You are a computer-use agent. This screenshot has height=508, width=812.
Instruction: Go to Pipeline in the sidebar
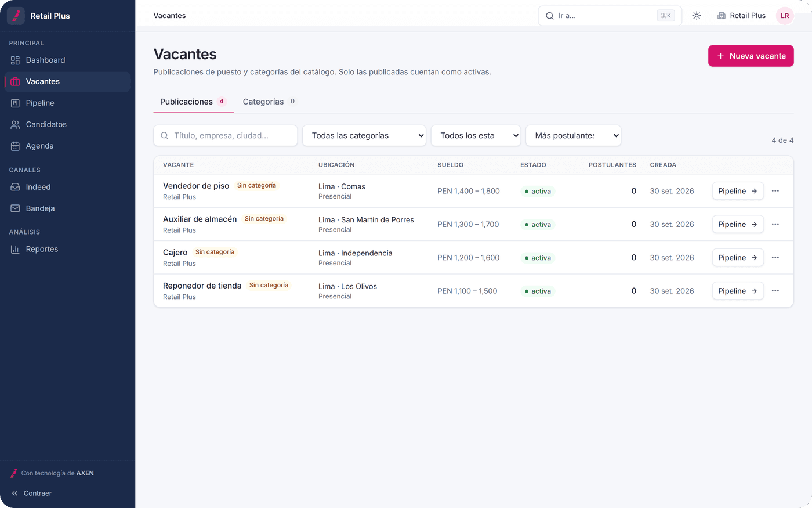[x=67, y=103]
